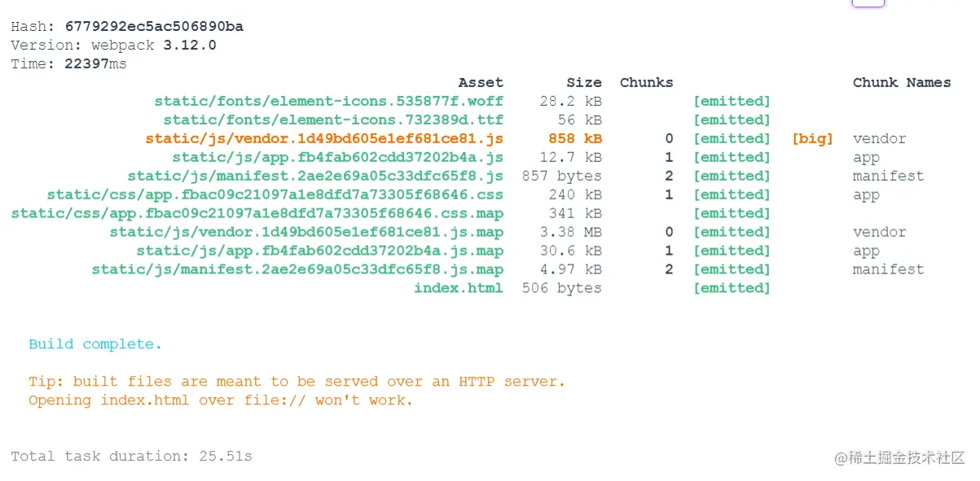Screen dimensions: 980x481
Task: Click the Chunk Names column header
Action: click(902, 82)
